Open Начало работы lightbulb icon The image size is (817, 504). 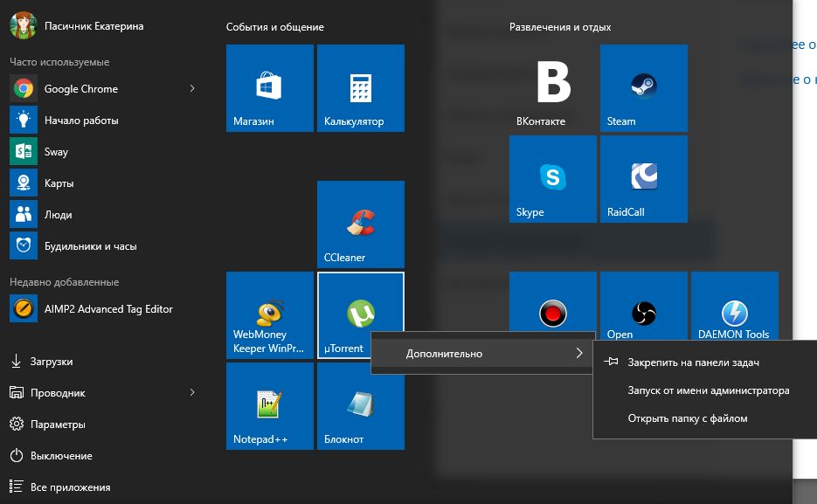[24, 120]
